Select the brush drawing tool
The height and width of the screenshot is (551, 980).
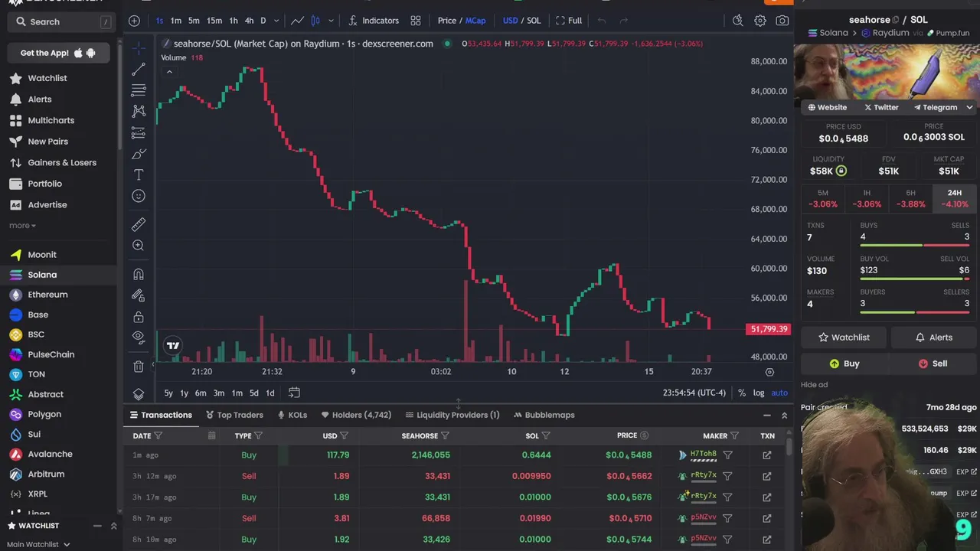click(x=139, y=154)
